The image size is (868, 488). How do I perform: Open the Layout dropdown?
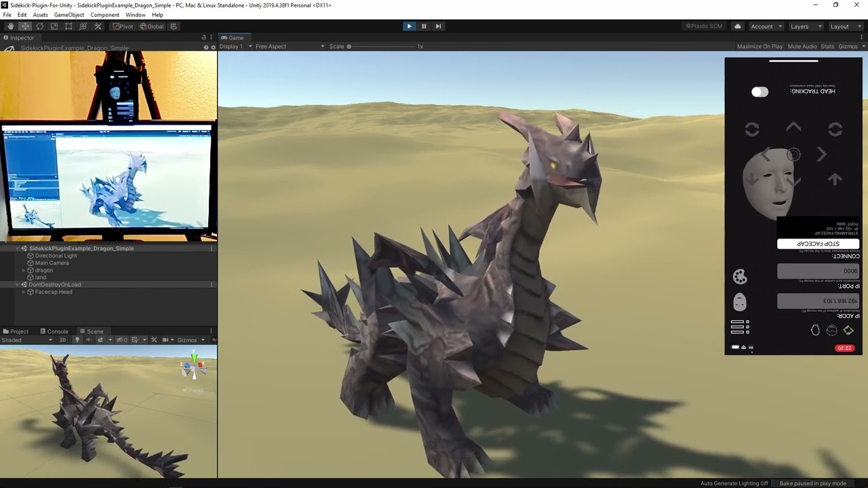click(845, 26)
